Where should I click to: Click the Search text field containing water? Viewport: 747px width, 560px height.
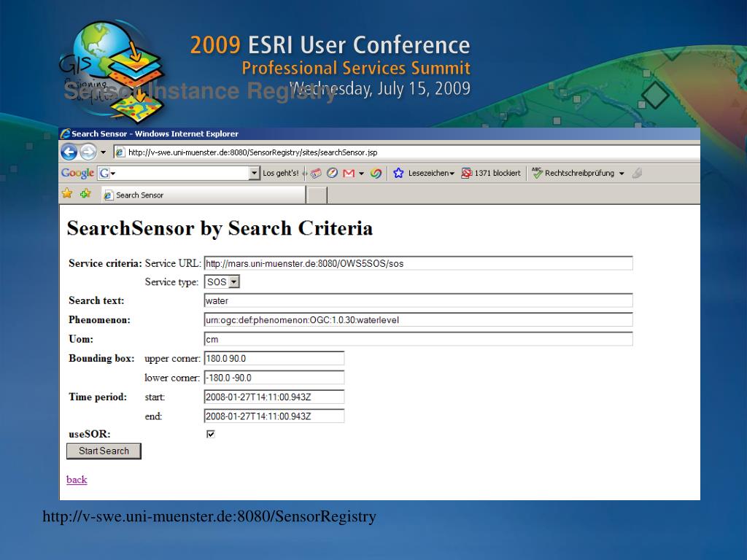point(418,300)
